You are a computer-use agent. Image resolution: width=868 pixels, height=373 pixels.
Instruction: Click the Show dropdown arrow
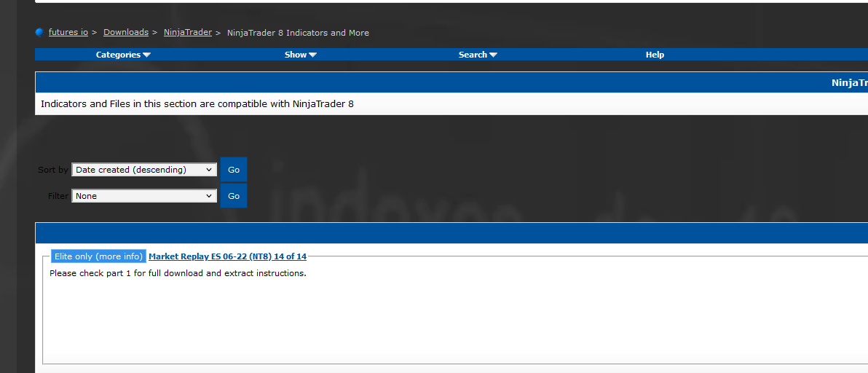point(313,55)
